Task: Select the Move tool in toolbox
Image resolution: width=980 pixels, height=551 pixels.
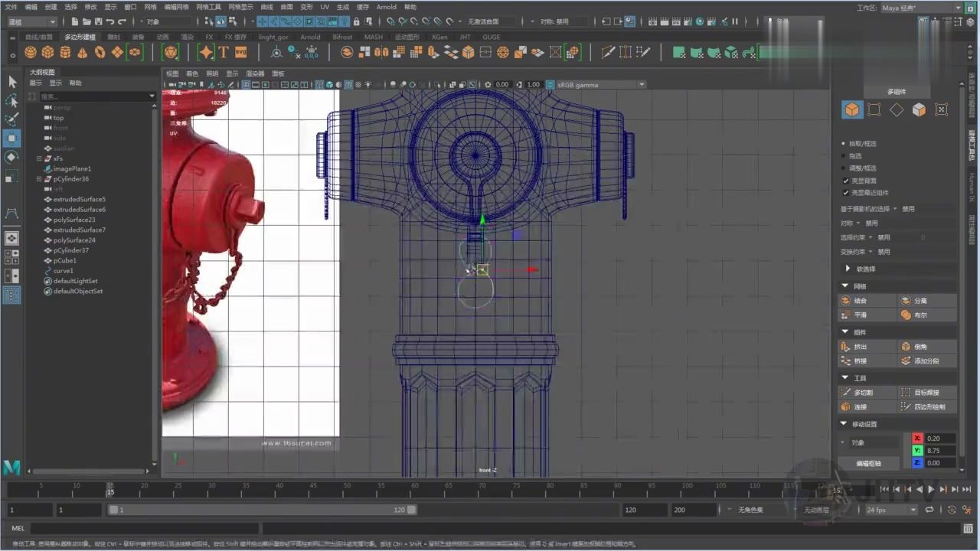Action: pos(11,139)
